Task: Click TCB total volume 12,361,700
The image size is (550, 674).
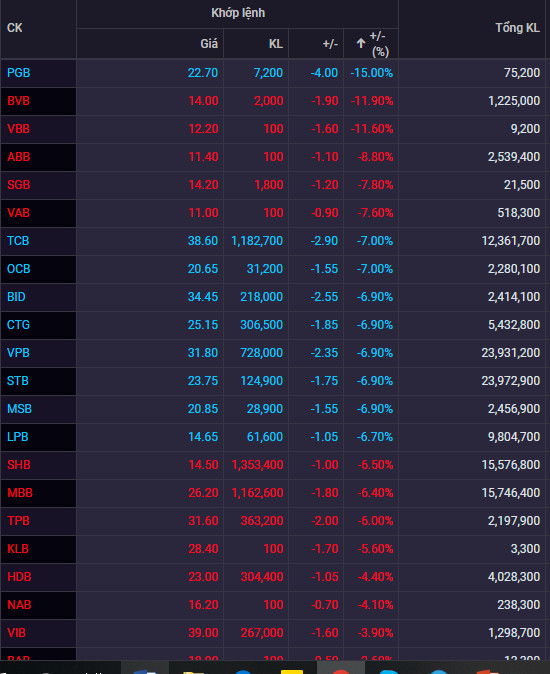Action: click(511, 240)
